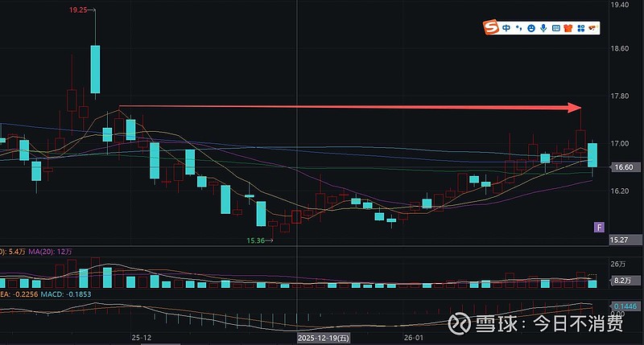Click the 25-12 month label on time axis
Viewport: 644px width, 345px height.
[x=142, y=338]
